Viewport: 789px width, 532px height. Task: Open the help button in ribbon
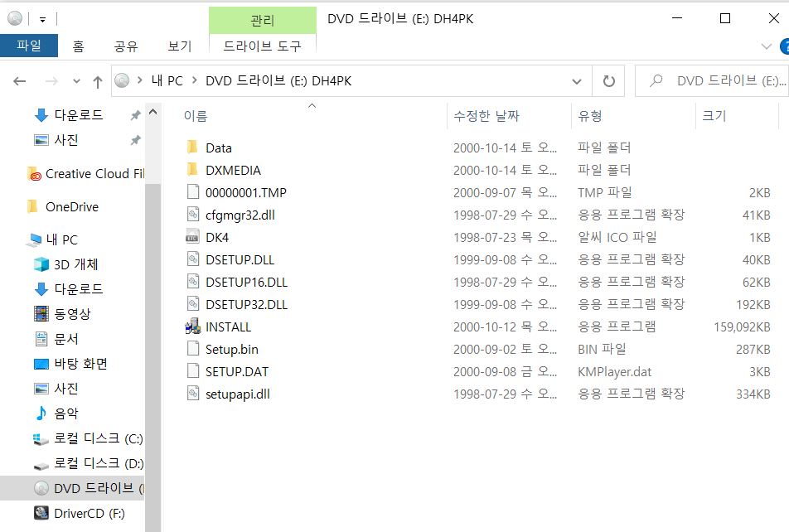[785, 46]
